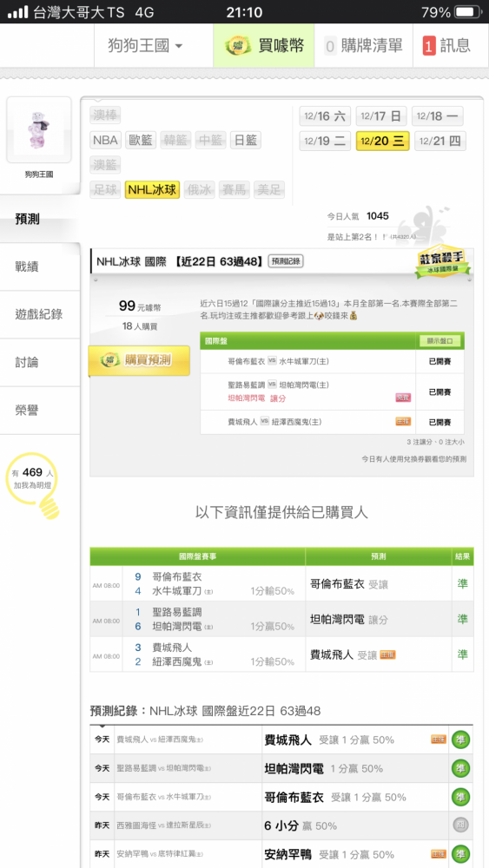489x868 pixels.
Task: Open the 戰績 sidebar section
Action: click(40, 266)
